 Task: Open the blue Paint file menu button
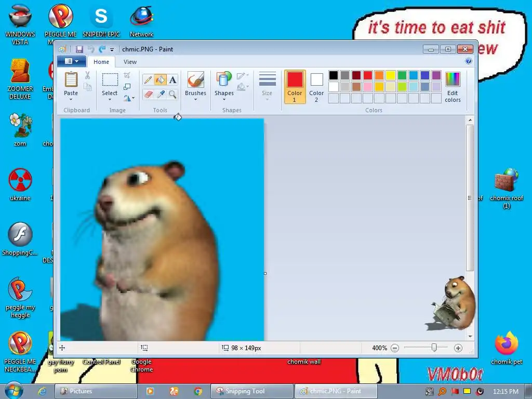click(x=71, y=61)
